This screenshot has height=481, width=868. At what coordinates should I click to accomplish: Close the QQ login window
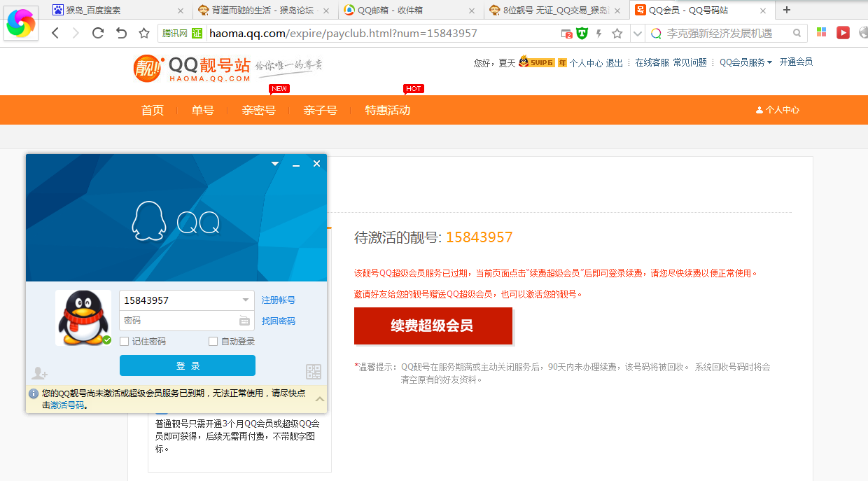(x=316, y=163)
